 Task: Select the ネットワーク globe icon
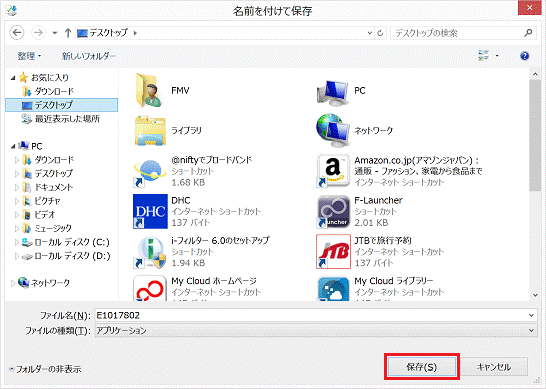[x=333, y=131]
